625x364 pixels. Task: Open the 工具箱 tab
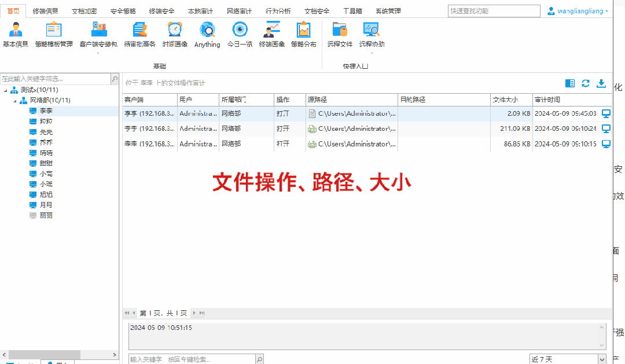coord(353,11)
